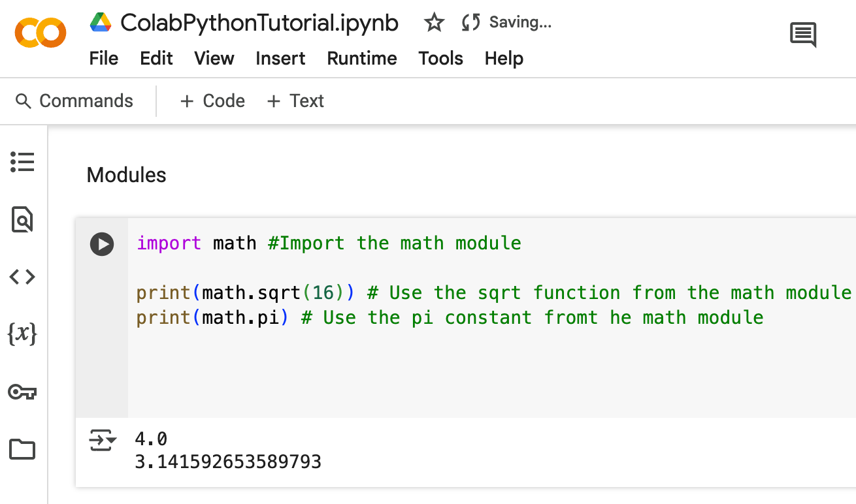Open the code snippets panel
This screenshot has width=856, height=504.
point(22,277)
